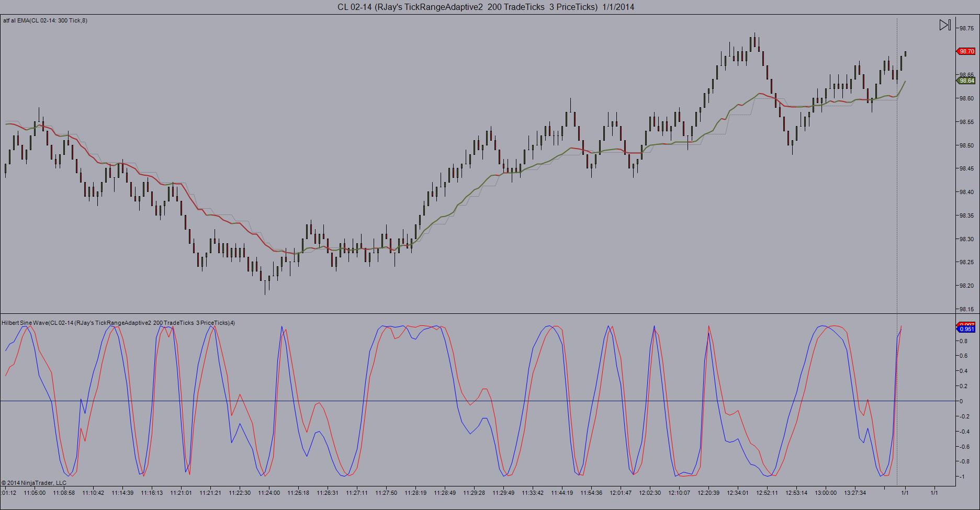980x510 pixels.
Task: Click the 98.50 price axis label
Action: tap(966, 145)
